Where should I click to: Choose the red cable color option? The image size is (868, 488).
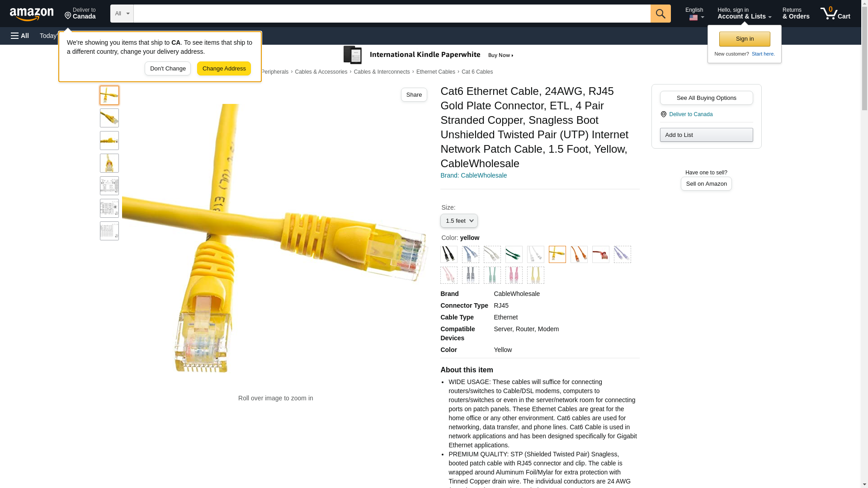click(x=601, y=254)
